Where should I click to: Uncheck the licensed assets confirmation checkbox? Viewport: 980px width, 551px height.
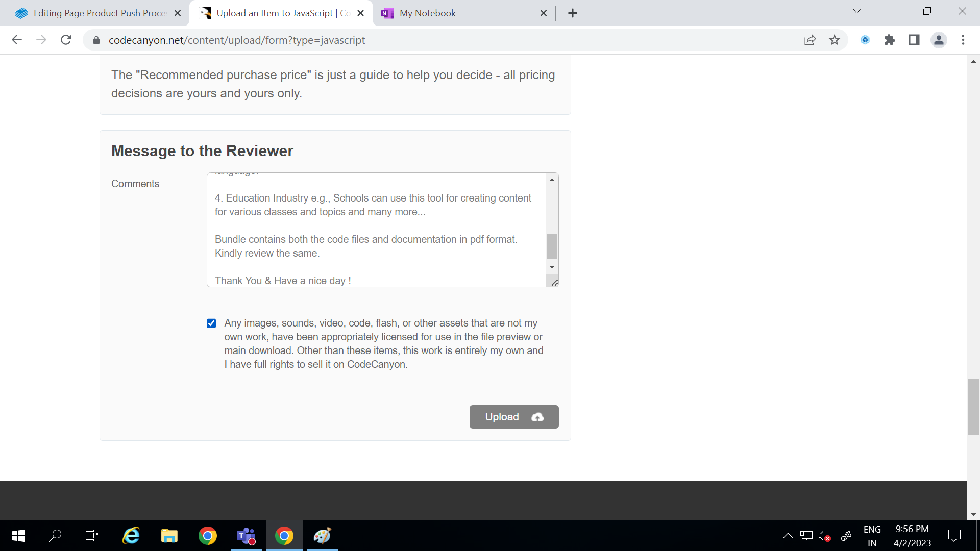211,323
